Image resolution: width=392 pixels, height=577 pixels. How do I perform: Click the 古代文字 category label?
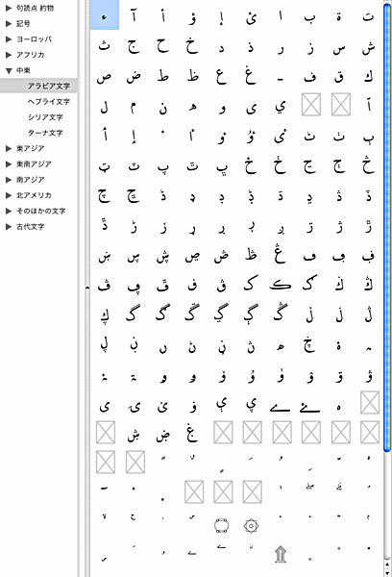tap(30, 227)
